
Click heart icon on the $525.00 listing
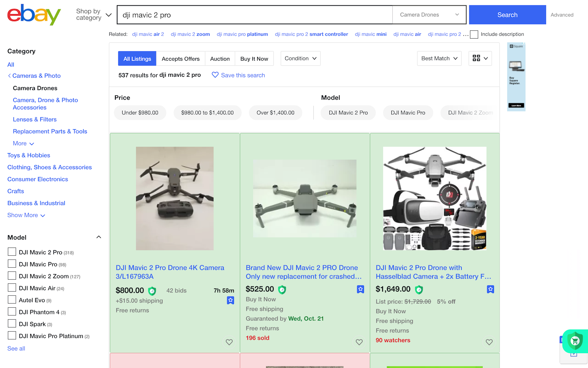click(x=359, y=342)
